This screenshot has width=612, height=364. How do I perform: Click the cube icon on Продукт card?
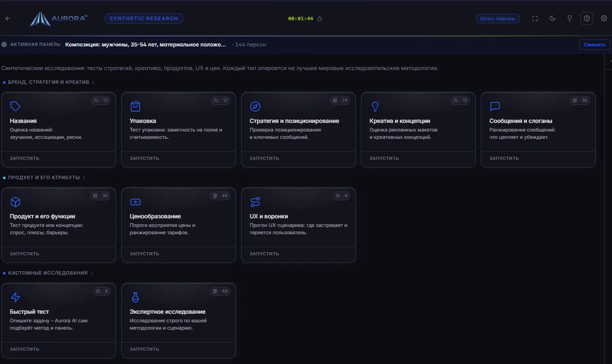(15, 202)
